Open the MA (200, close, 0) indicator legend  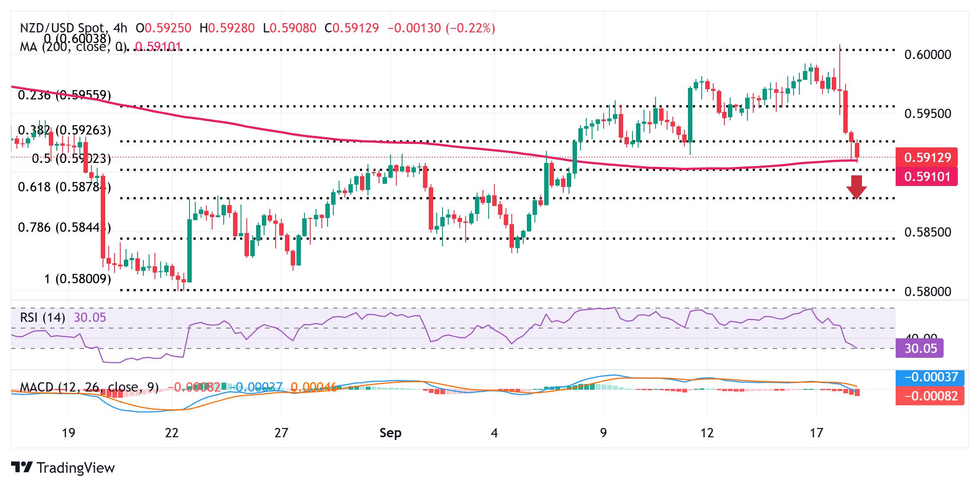pos(73,47)
